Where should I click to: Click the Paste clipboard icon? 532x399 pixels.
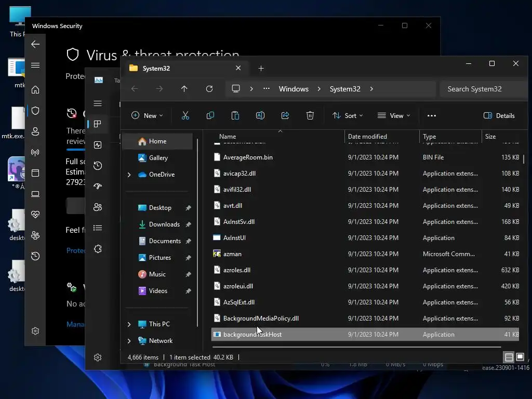click(x=235, y=116)
